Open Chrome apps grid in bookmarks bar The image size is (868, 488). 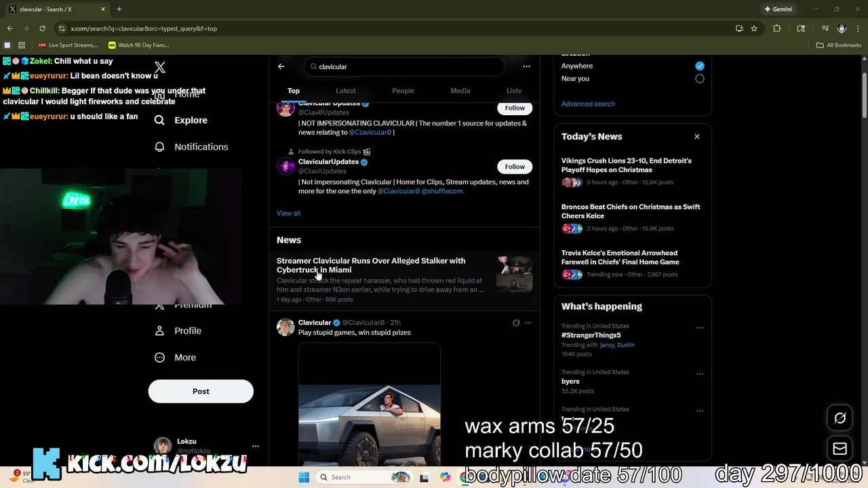pos(22,45)
